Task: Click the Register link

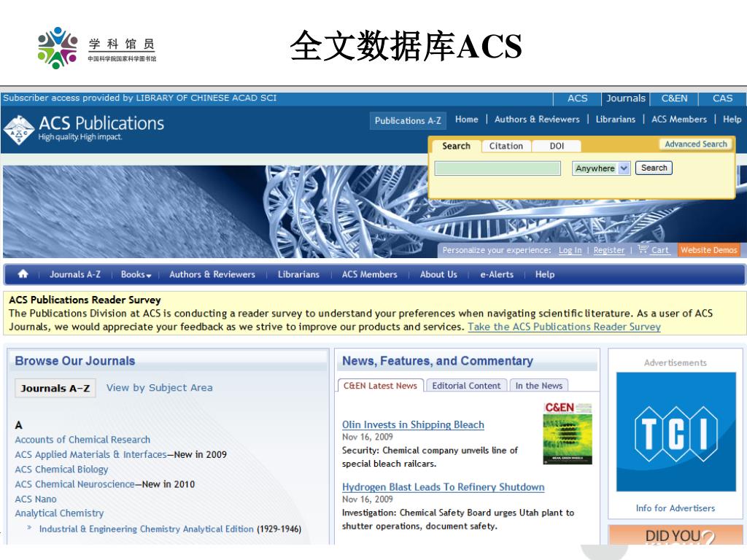Action: (x=609, y=250)
